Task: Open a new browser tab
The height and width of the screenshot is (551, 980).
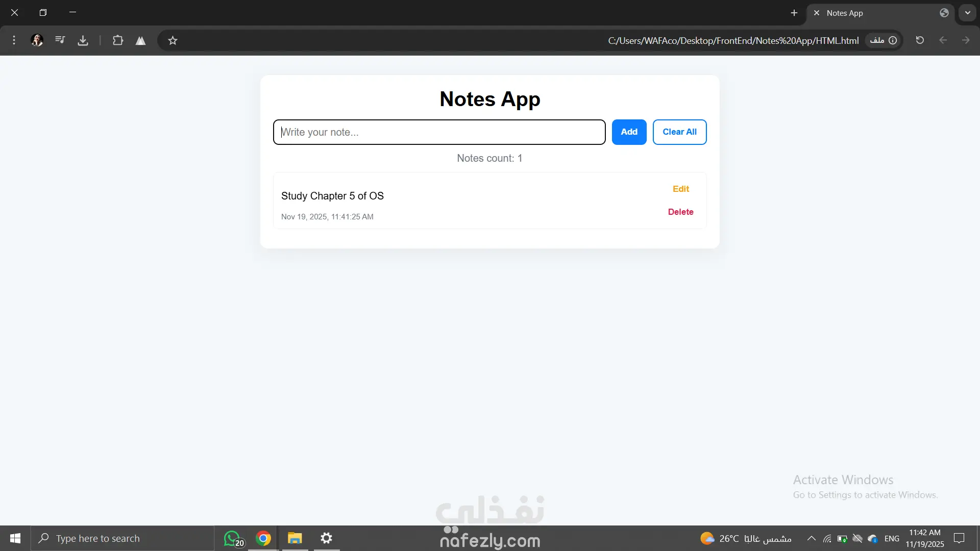Action: tap(794, 13)
